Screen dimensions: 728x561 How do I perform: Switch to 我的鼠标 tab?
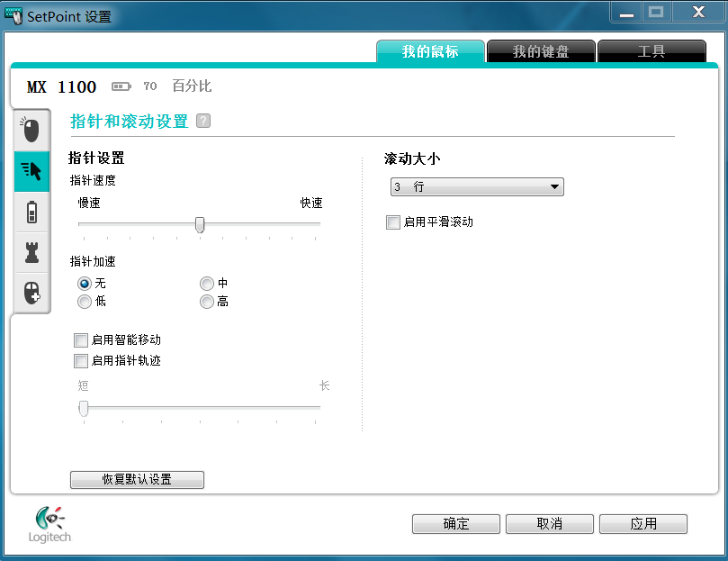point(430,51)
